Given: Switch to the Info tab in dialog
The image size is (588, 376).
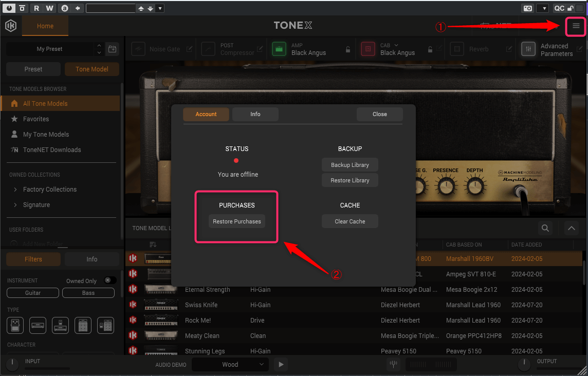Looking at the screenshot, I should coord(255,114).
